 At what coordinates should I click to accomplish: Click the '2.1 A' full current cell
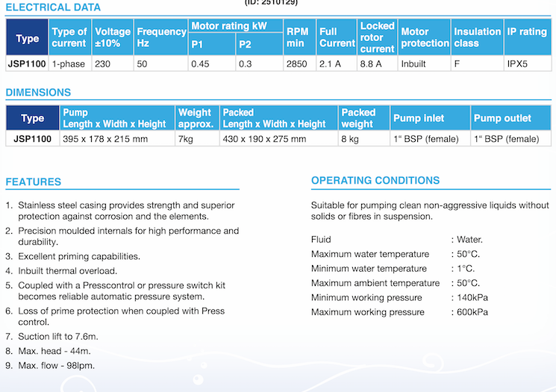pos(337,64)
